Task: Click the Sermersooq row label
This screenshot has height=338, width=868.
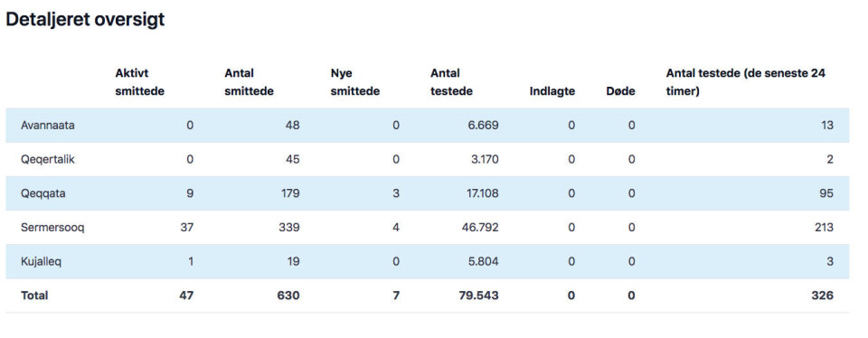Action: [52, 228]
